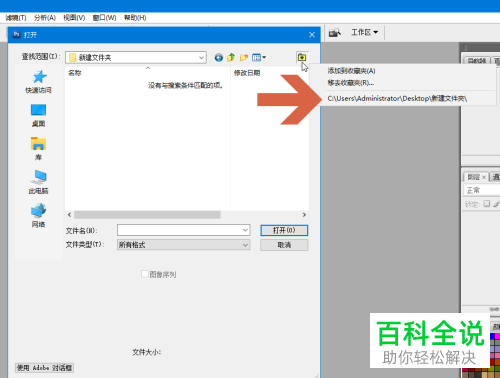The height and width of the screenshot is (378, 500).
Task: Toggle lock transparent pixels in layers panel
Action: (487, 203)
